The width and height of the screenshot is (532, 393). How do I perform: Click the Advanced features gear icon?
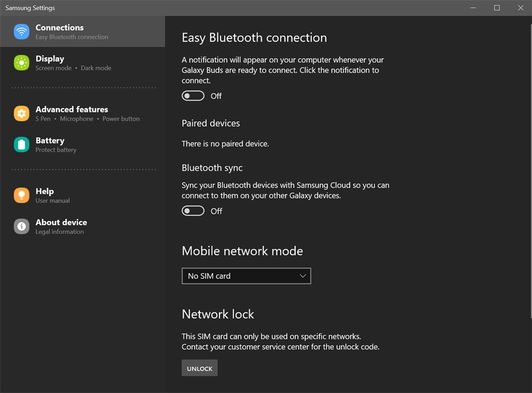pos(21,114)
